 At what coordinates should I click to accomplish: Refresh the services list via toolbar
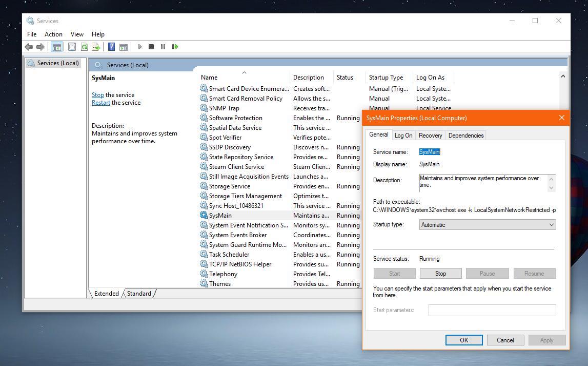click(x=85, y=47)
